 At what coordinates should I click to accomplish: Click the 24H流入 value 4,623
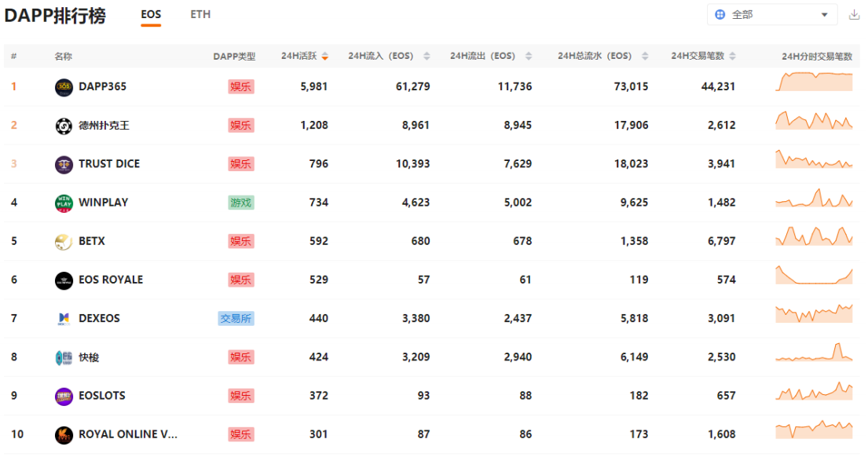416,203
